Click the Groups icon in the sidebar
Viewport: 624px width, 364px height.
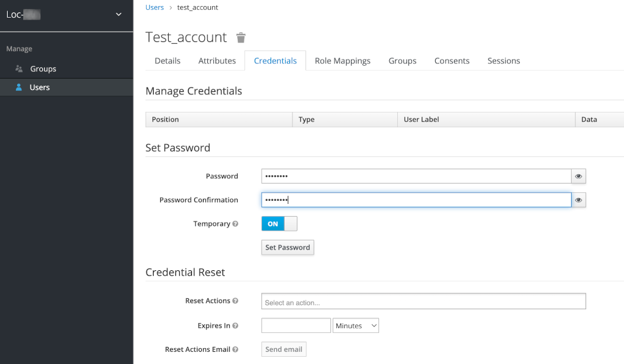[x=19, y=69]
